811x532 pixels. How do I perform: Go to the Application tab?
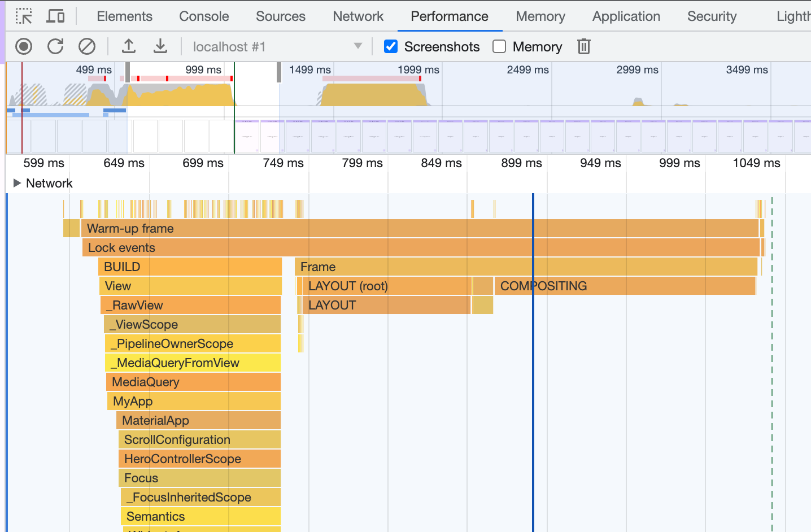pos(626,16)
